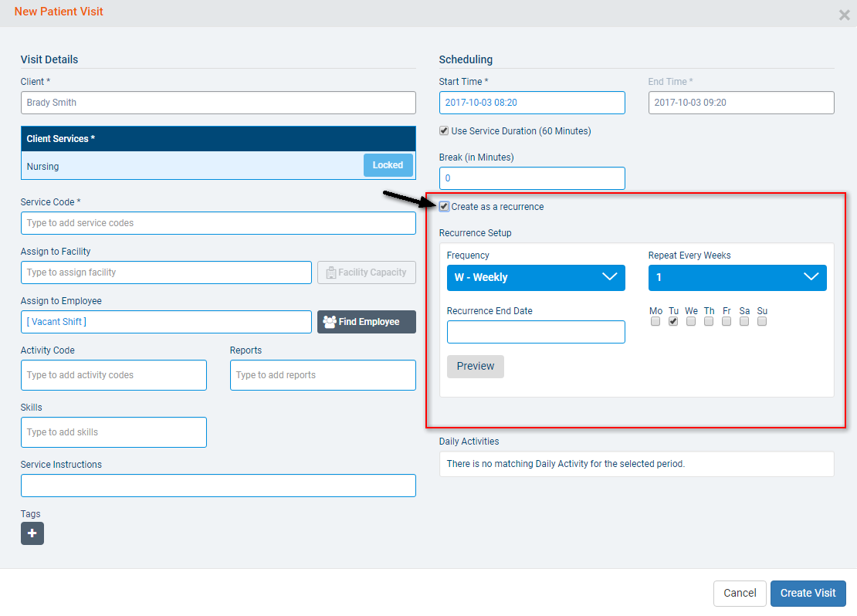Click the Recurrence End Date field
Viewport: 857px width, 616px height.
point(536,332)
